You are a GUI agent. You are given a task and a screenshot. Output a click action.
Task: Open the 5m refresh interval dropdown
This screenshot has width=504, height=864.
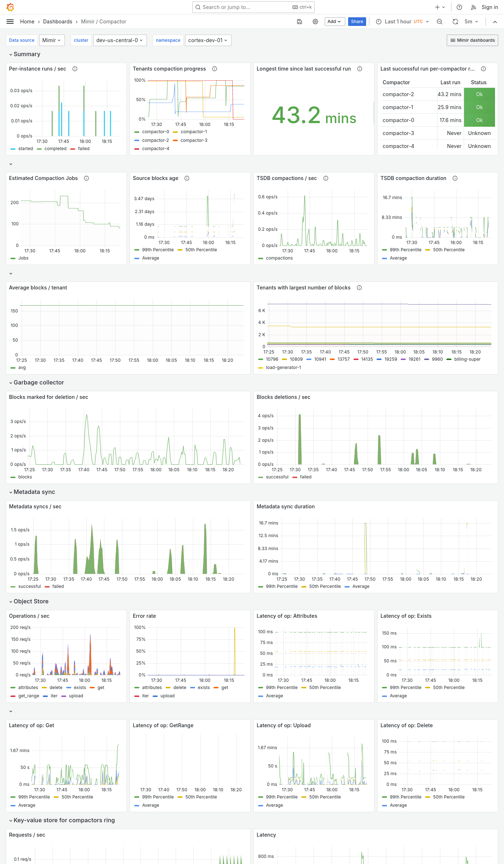click(471, 22)
